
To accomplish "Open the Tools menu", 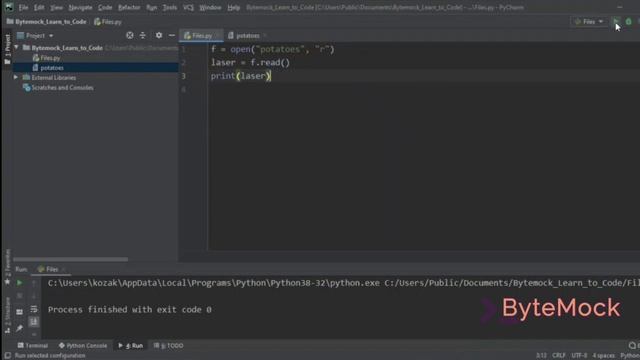I will (169, 7).
